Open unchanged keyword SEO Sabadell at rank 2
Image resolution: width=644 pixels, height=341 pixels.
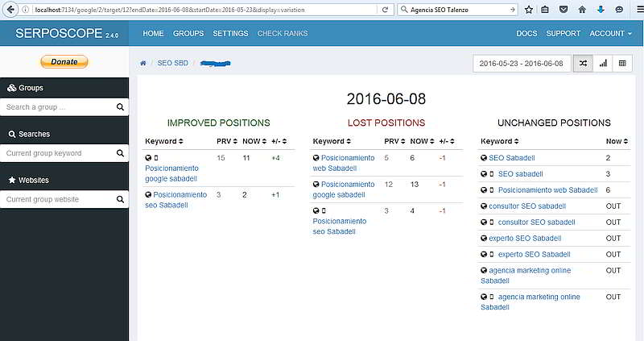[512, 157]
